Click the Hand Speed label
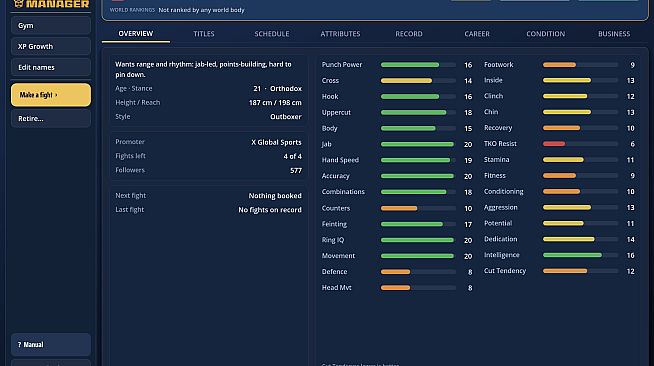 click(340, 160)
